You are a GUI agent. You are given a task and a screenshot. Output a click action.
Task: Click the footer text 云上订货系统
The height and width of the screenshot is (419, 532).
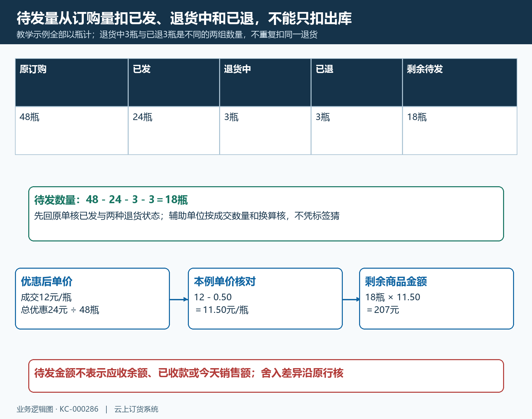click(x=136, y=409)
